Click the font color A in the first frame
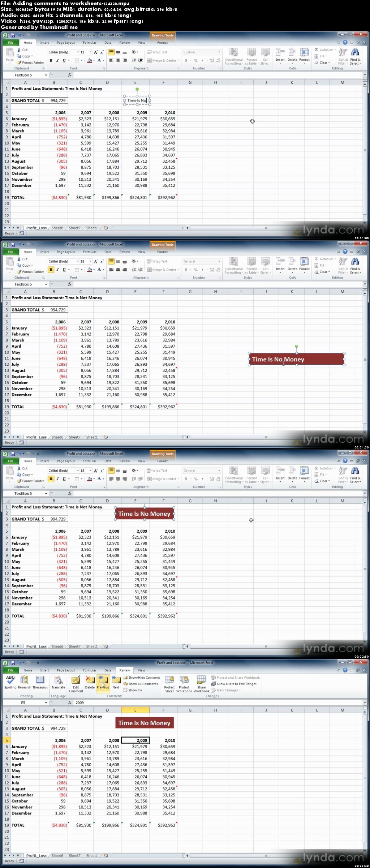 [99, 61]
